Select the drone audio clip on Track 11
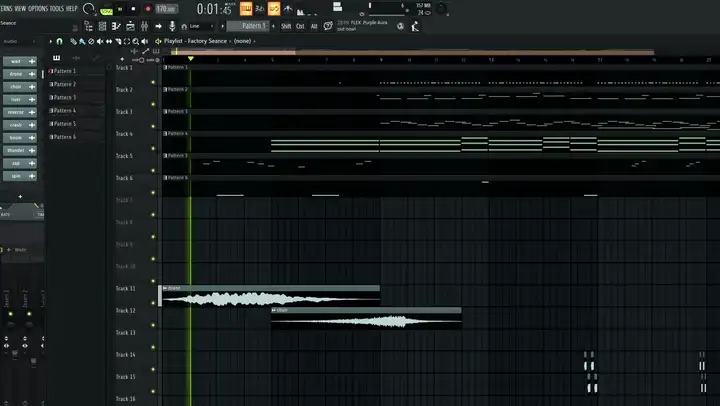Viewport: 720px width, 406px height. click(270, 296)
